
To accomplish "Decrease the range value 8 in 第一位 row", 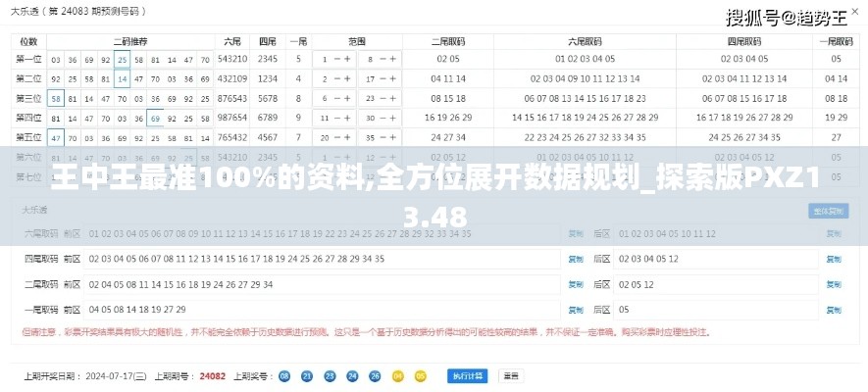I will tap(383, 59).
